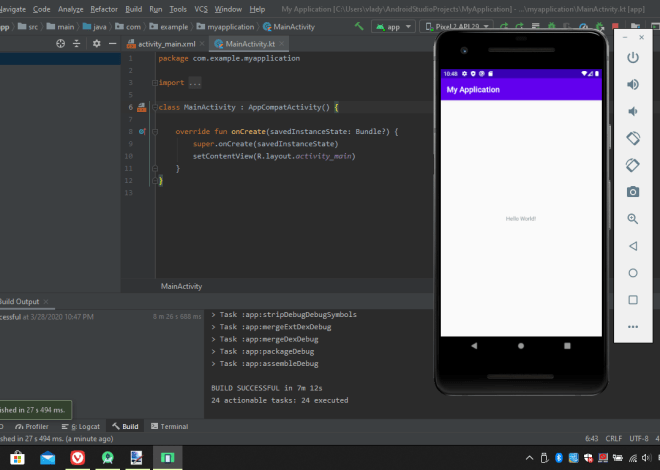Close the MainActivity.kt tab
Viewport: 660px width, 470px height.
pyautogui.click(x=282, y=44)
